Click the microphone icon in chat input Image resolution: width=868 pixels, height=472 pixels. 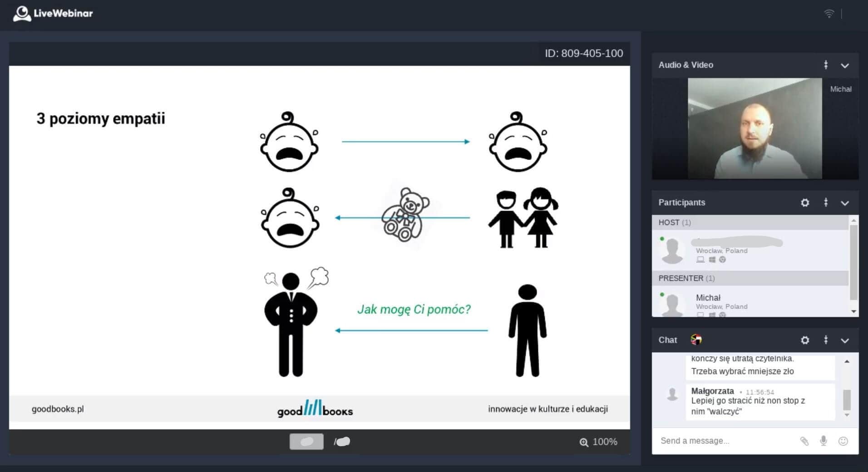click(824, 441)
